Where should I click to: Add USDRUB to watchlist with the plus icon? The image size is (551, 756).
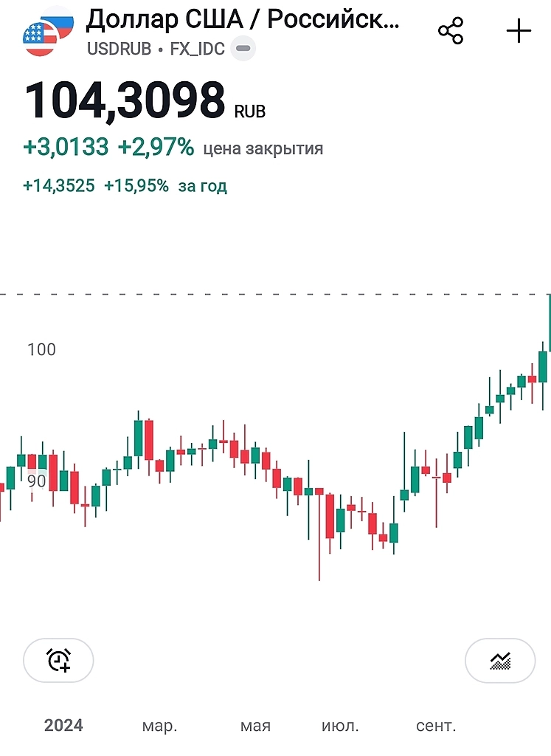click(519, 30)
